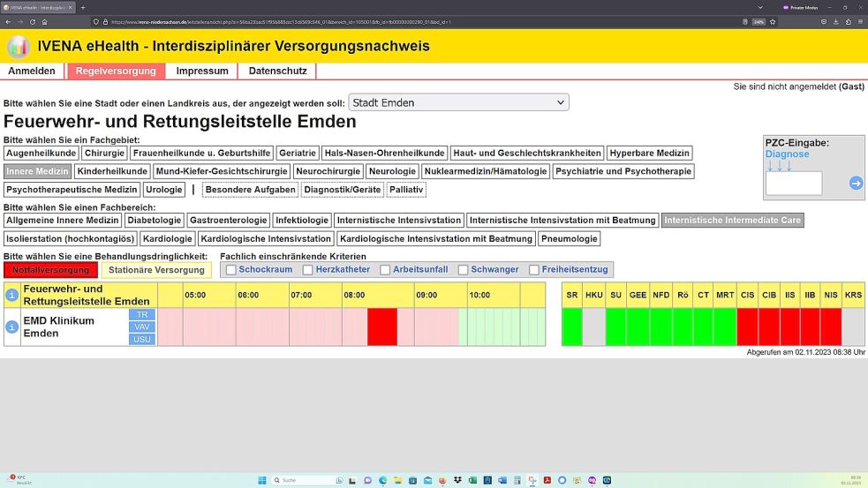Image resolution: width=868 pixels, height=488 pixels.
Task: Open info icon for EMD Klinikum Emden
Action: [x=12, y=327]
